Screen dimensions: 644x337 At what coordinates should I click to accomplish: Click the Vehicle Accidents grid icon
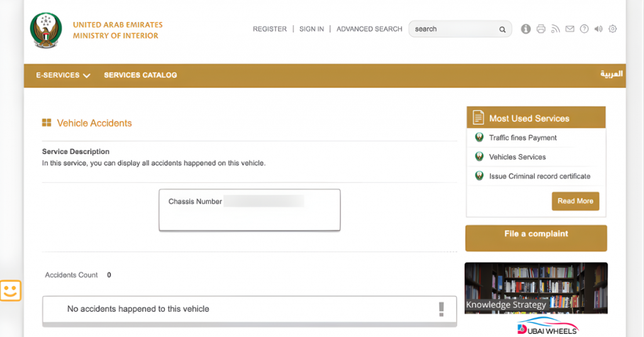point(47,123)
